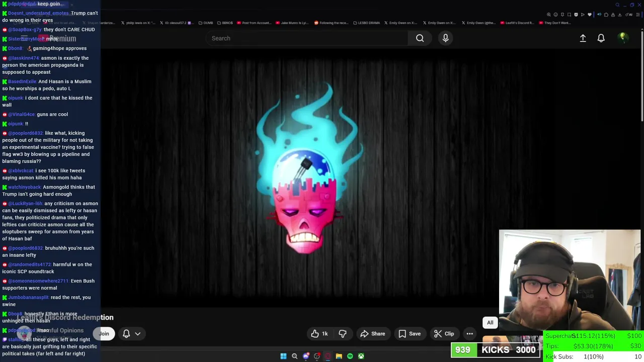The width and height of the screenshot is (644, 362).
Task: Click the YouTube search magnifier button
Action: click(420, 38)
